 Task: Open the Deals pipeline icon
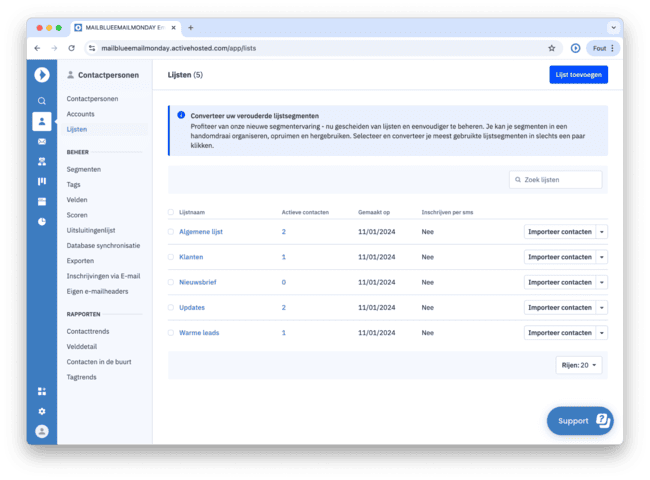click(42, 181)
